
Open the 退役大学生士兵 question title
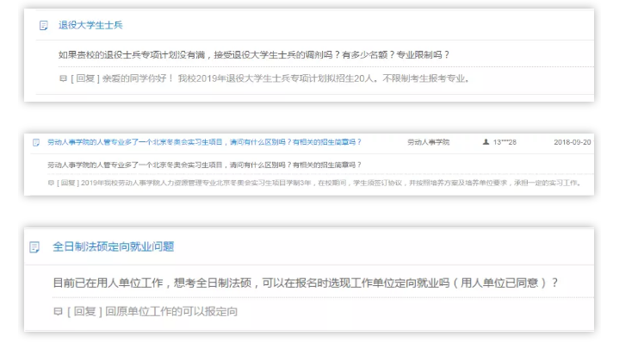90,25
